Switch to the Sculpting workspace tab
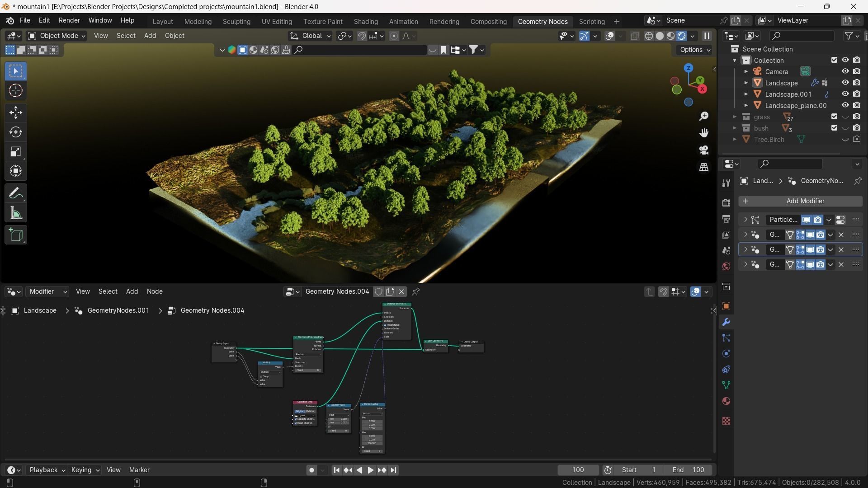This screenshot has width=868, height=488. click(x=236, y=21)
